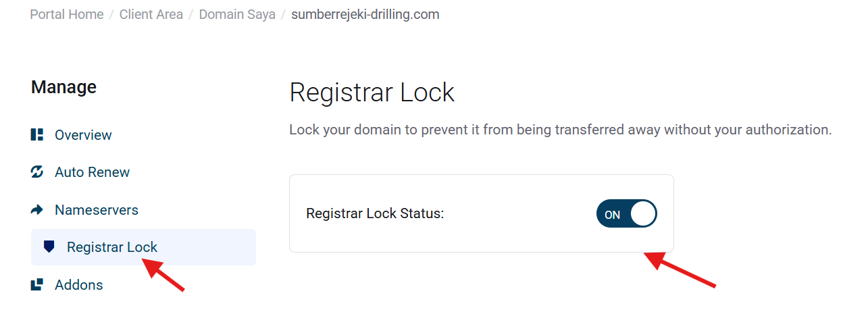868x310 pixels.
Task: Open the Overview menu item
Action: [x=83, y=135]
